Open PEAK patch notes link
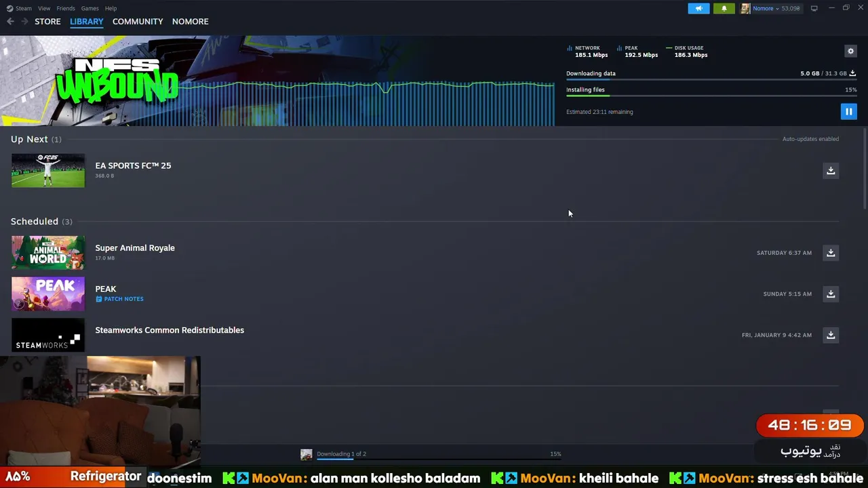The width and height of the screenshot is (868, 488). click(119, 299)
